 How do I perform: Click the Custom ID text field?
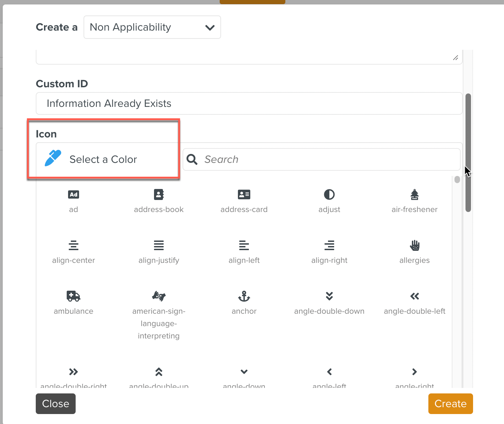[x=249, y=103]
